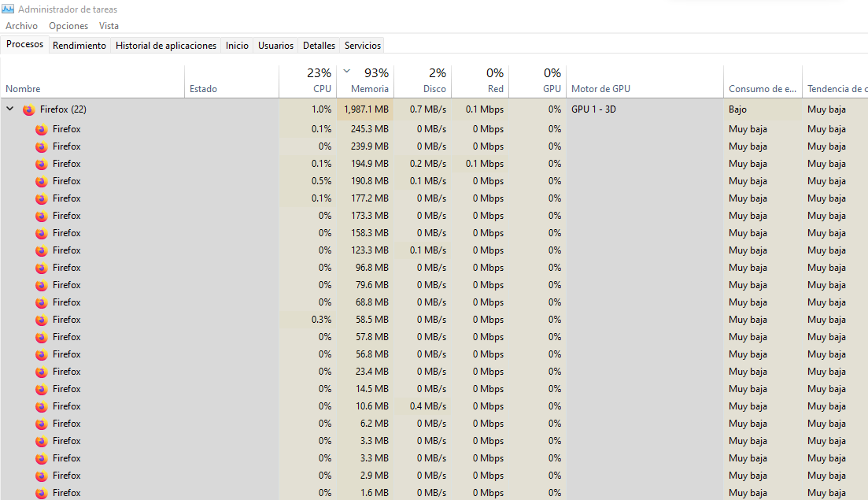This screenshot has width=868, height=500.
Task: Sort processes by CPU column
Action: pos(308,81)
